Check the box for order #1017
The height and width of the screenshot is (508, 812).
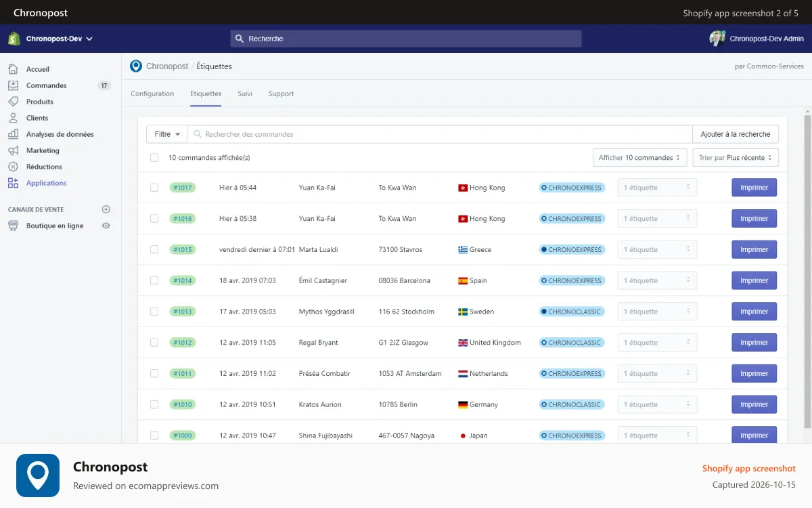point(154,188)
